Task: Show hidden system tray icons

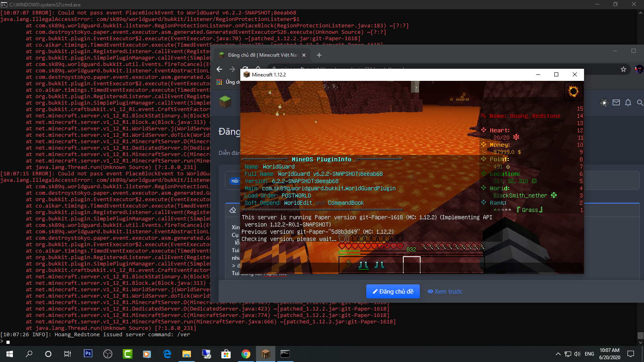Action: pyautogui.click(x=558, y=354)
